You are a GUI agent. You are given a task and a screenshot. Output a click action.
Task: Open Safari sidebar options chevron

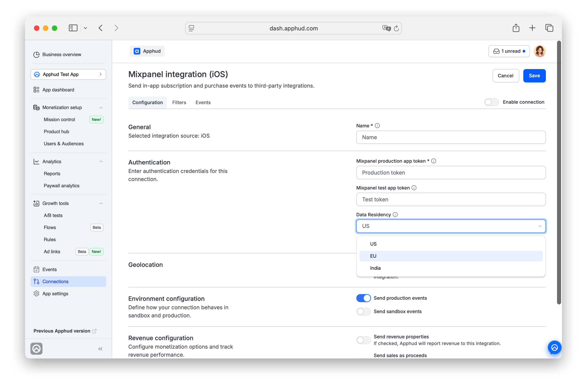(85, 28)
